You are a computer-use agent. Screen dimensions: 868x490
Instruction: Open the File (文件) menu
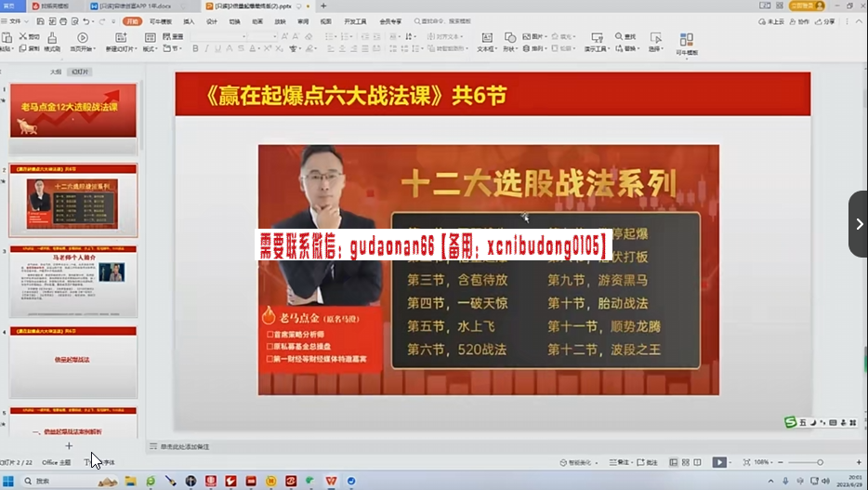15,21
